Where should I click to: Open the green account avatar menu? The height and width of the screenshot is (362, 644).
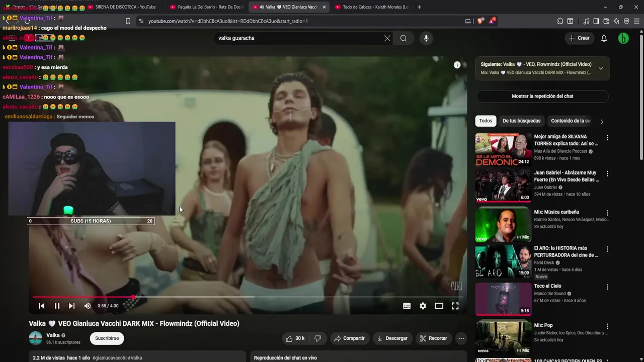click(x=623, y=38)
